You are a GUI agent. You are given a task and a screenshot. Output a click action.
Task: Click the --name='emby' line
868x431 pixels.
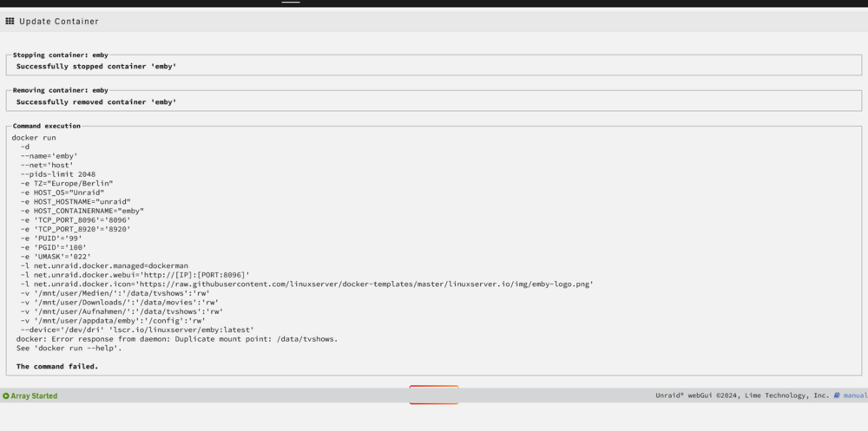pos(49,156)
